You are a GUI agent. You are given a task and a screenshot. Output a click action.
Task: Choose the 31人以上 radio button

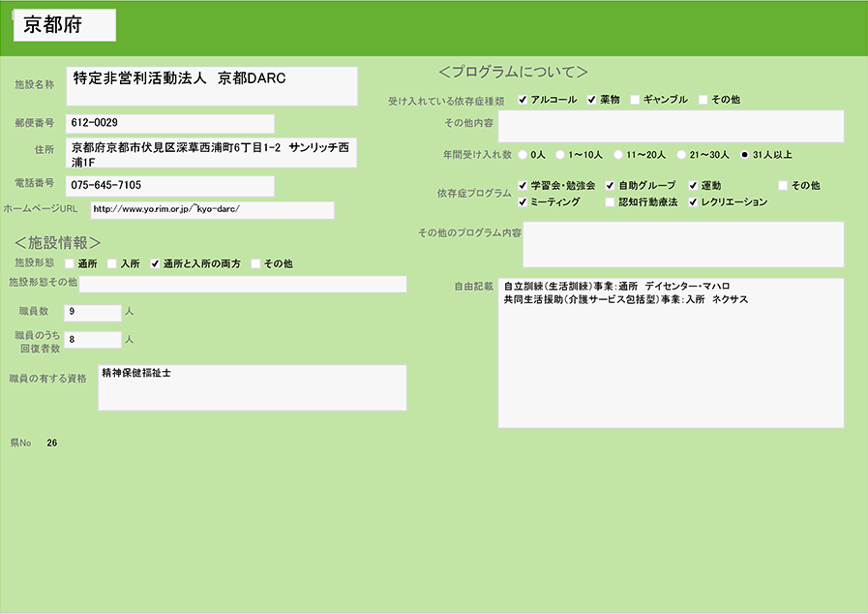[744, 154]
